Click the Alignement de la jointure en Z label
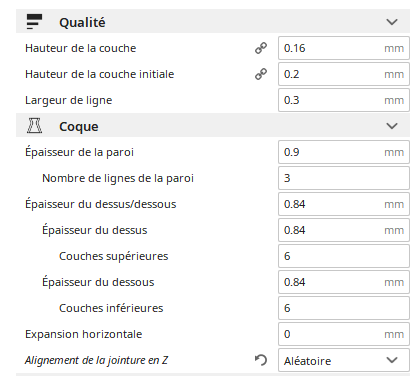The width and height of the screenshot is (418, 376). point(96,360)
